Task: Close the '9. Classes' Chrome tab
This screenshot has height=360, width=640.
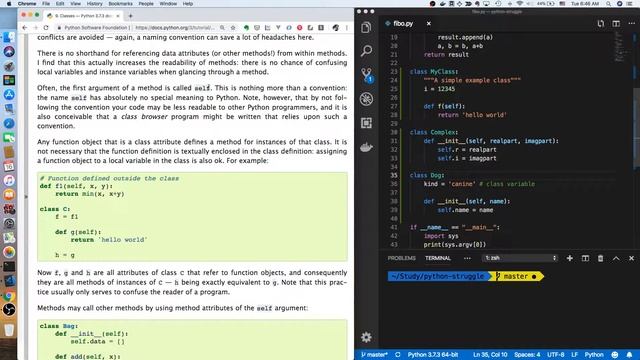Action: 118,16
